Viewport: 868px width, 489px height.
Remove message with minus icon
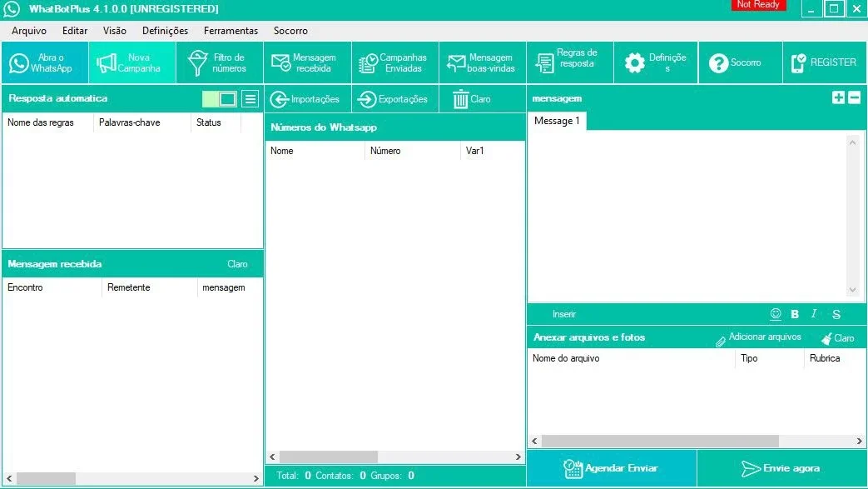pos(854,97)
